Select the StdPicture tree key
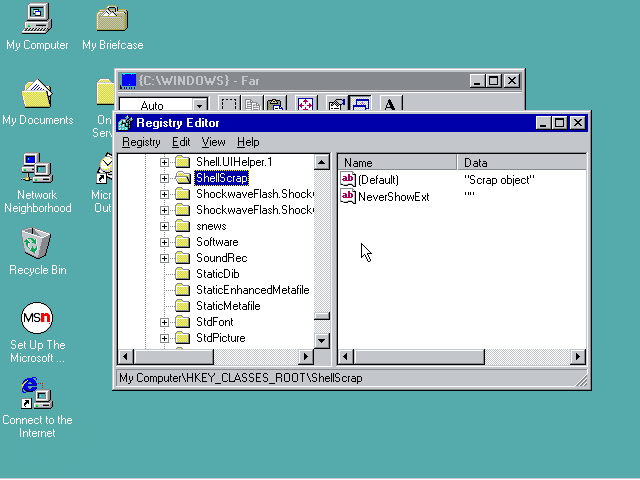Image resolution: width=640 pixels, height=480 pixels. [221, 338]
